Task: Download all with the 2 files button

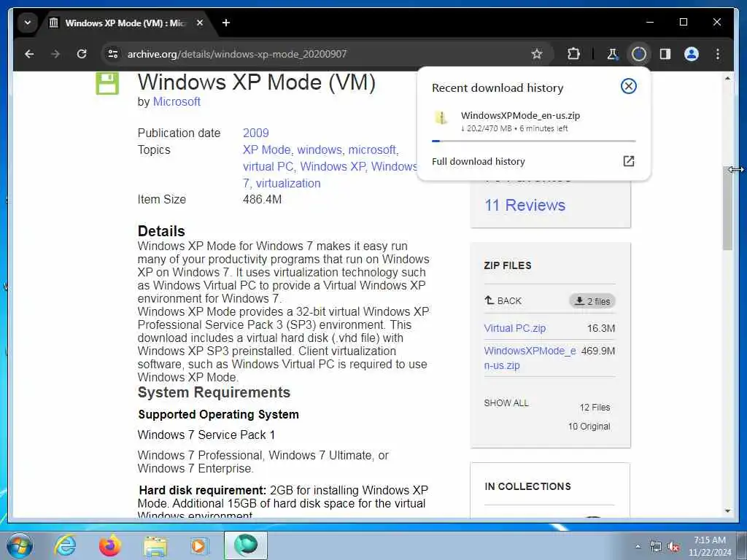Action: (592, 301)
